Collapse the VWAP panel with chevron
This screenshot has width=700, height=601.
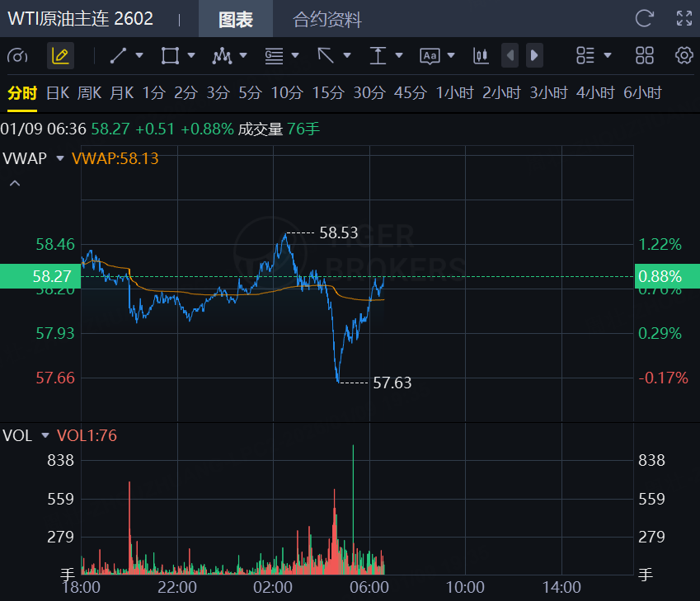(x=14, y=183)
